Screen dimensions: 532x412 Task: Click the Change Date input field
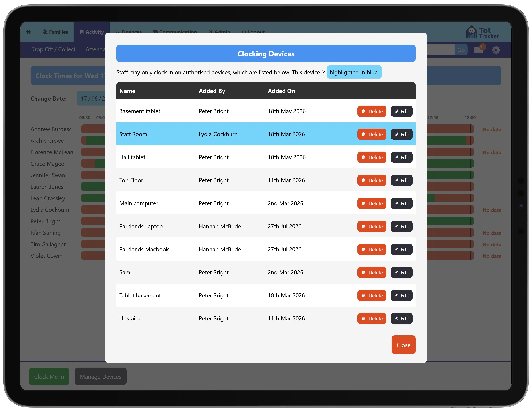coord(91,98)
